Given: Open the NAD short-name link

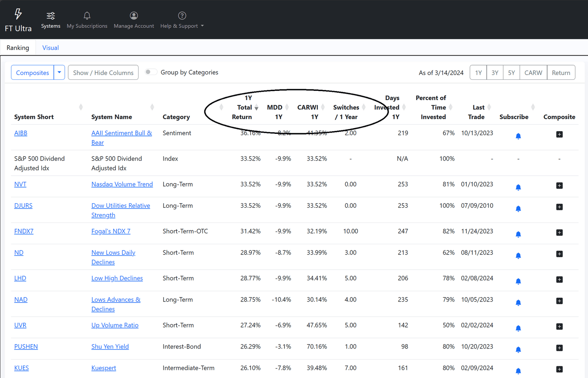Looking at the screenshot, I should click(21, 300).
